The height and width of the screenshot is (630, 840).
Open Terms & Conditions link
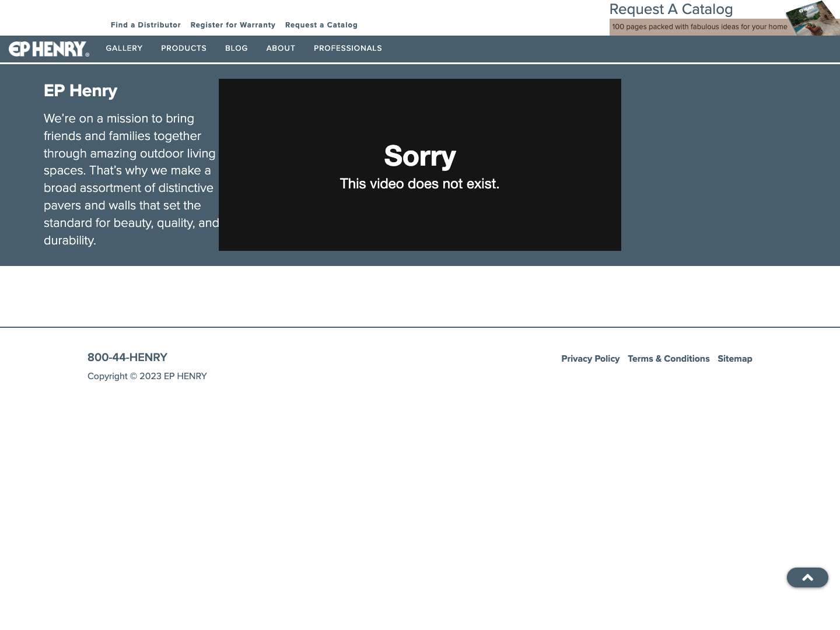(668, 359)
